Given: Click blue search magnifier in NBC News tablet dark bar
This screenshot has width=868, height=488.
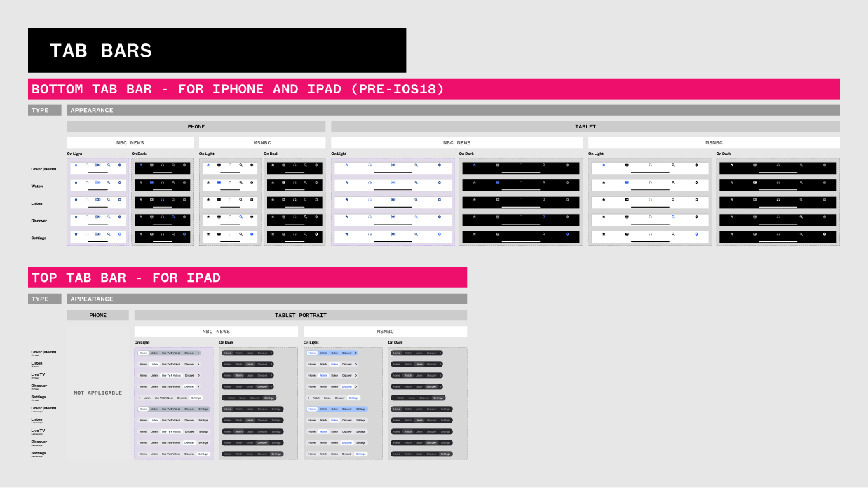Looking at the screenshot, I should point(543,216).
